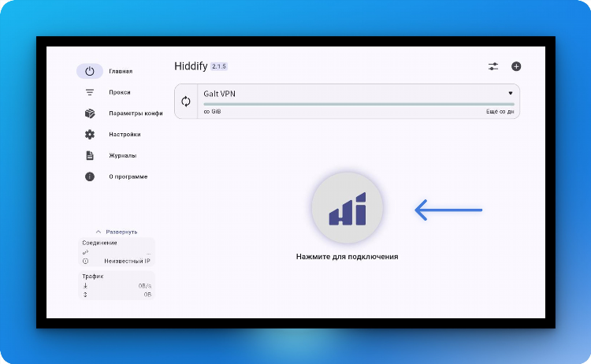The width and height of the screenshot is (591, 364).
Task: Click Неизвестный IP text
Action: click(x=128, y=261)
